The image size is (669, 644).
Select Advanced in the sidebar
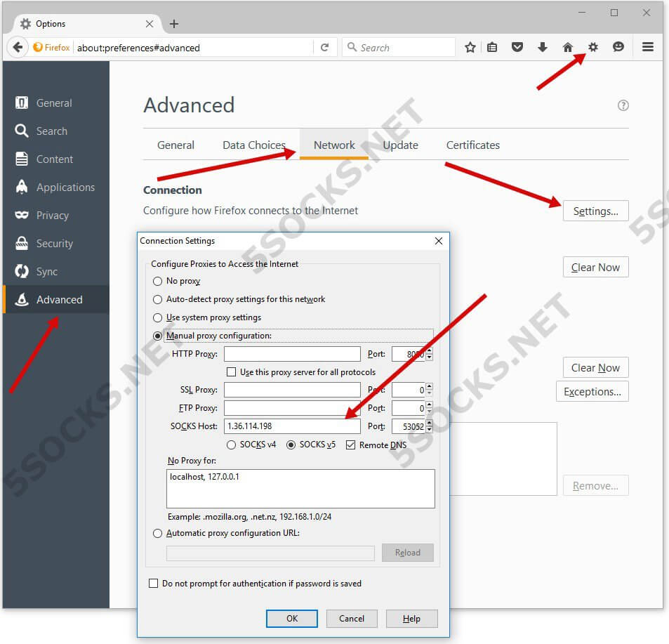[x=56, y=300]
